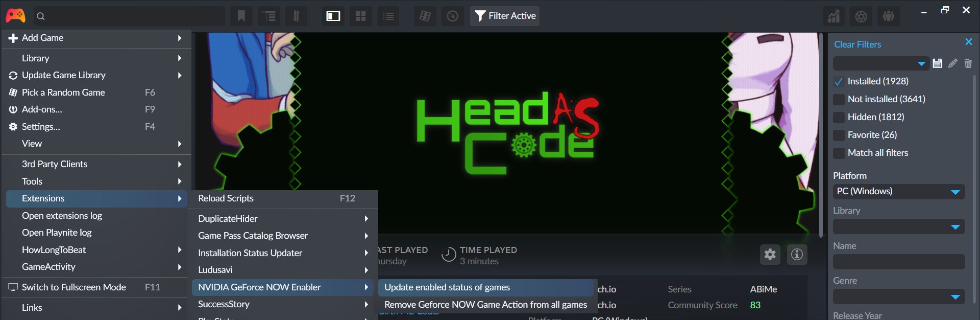980x320 pixels.
Task: Click the Time Played clock icon
Action: pos(449,254)
